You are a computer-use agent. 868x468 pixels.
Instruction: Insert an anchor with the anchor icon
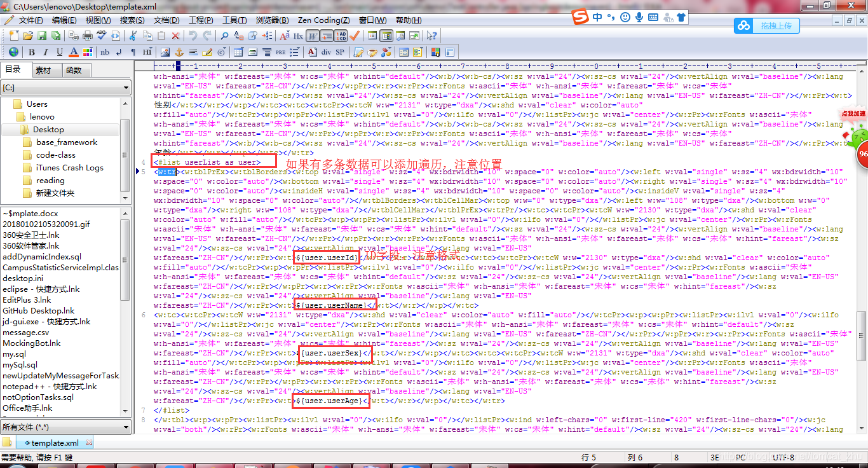point(179,52)
